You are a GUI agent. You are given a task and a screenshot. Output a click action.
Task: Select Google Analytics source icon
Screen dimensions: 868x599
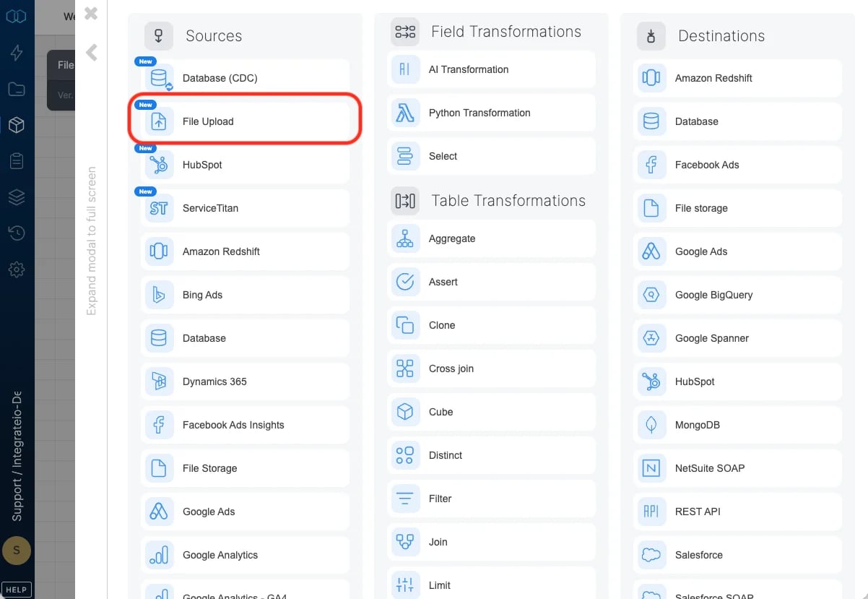click(159, 555)
